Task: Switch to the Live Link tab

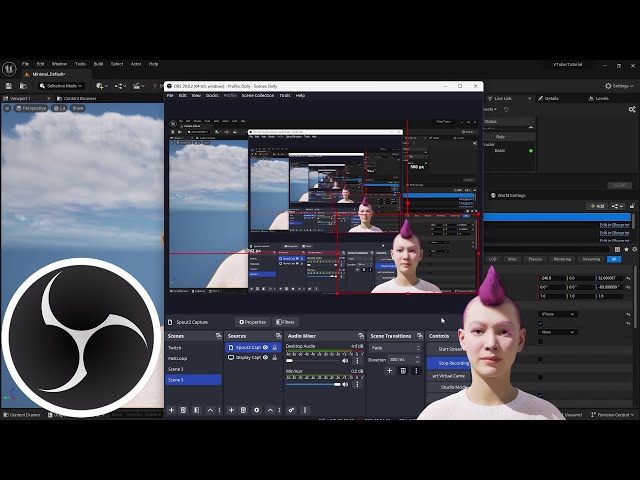Action: pyautogui.click(x=503, y=98)
